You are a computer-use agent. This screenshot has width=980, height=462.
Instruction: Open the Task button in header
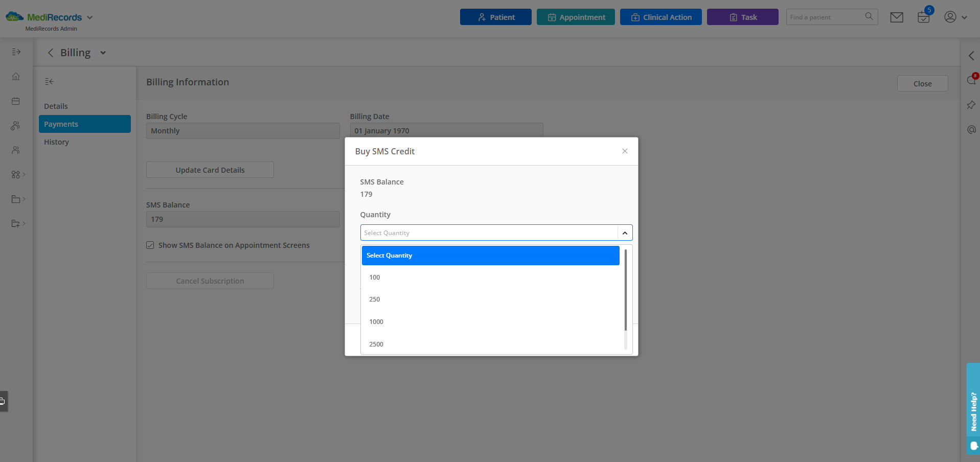(742, 17)
